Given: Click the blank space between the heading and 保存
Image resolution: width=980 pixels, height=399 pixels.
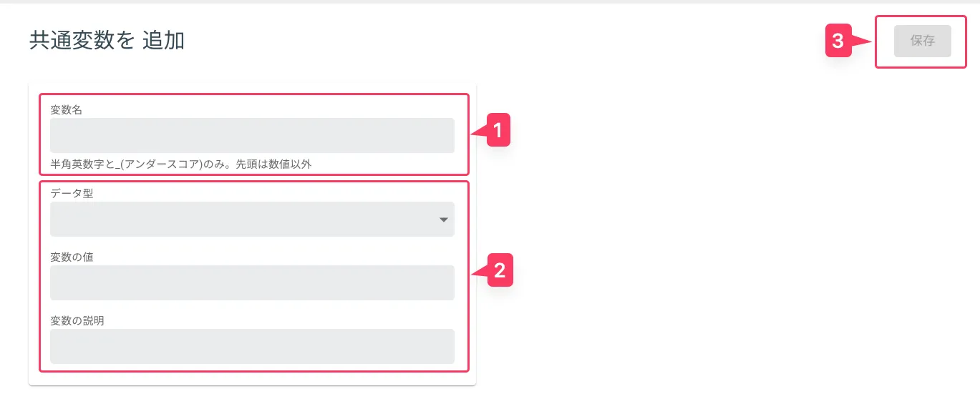Looking at the screenshot, I should click(x=501, y=41).
